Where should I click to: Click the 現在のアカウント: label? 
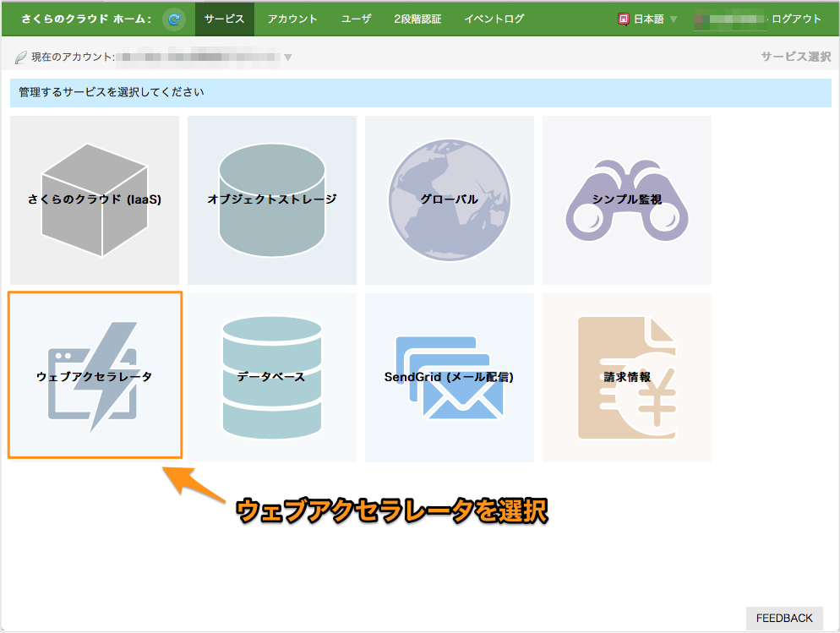pyautogui.click(x=73, y=57)
